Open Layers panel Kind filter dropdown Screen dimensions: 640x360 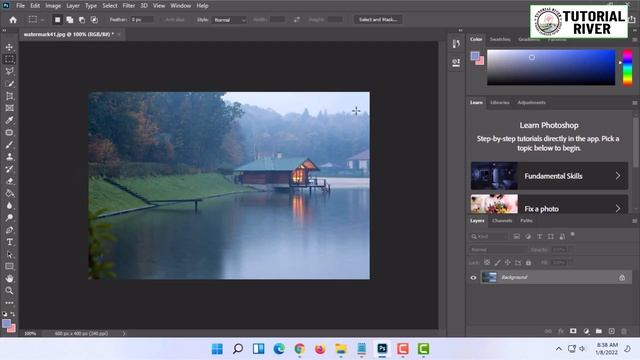click(x=489, y=236)
